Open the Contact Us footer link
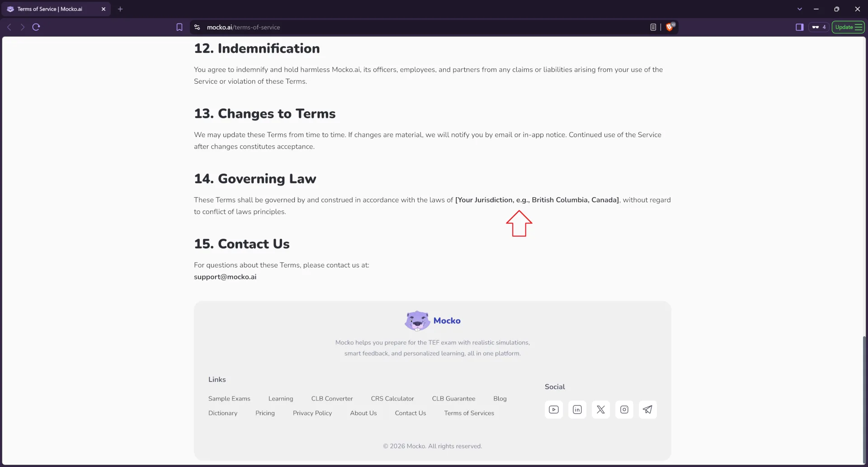Screen dimensions: 868x467 410,413
